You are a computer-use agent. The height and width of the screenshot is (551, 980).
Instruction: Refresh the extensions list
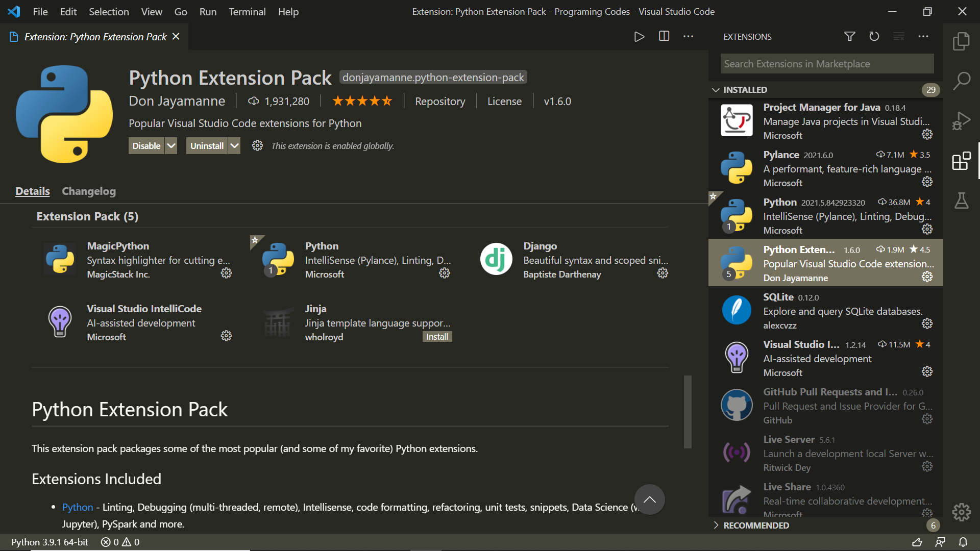pos(874,36)
